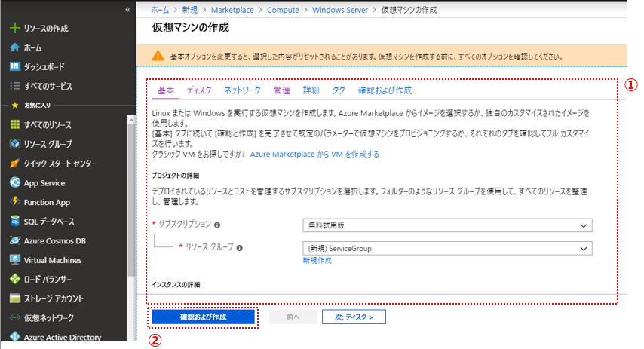The width and height of the screenshot is (644, 349).
Task: Click the 新規作成 link under resource group
Action: tap(317, 260)
